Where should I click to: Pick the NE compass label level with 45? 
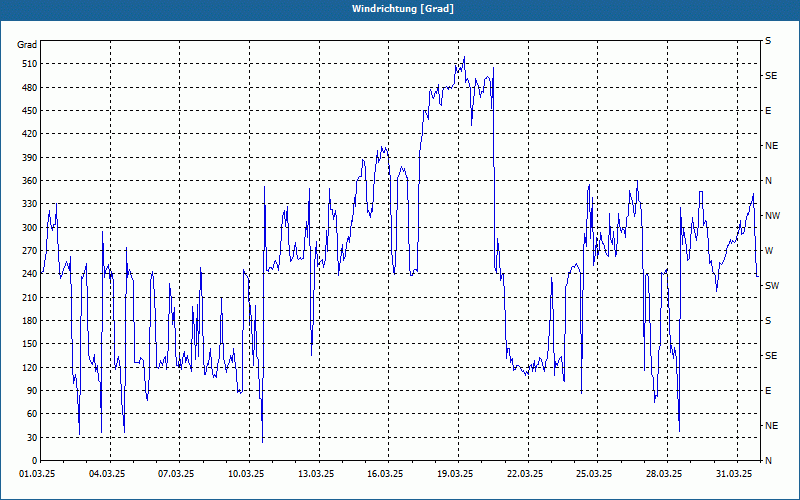coord(771,426)
